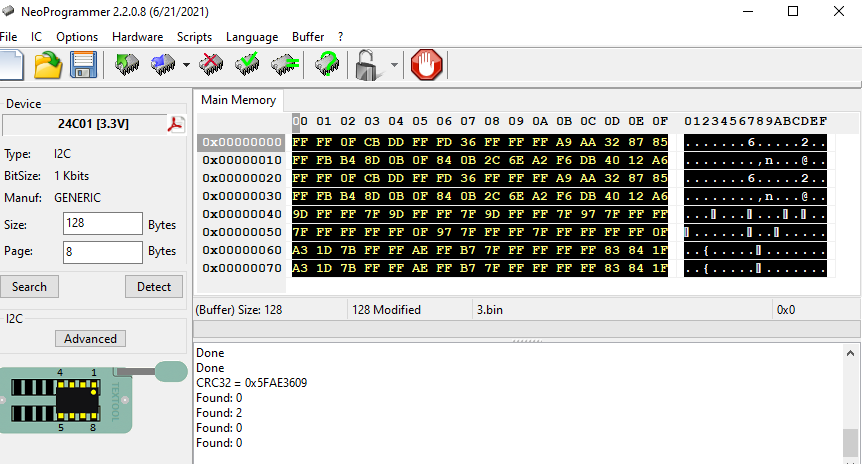Click the Size input field showing 128
The width and height of the screenshot is (862, 464).
point(102,224)
